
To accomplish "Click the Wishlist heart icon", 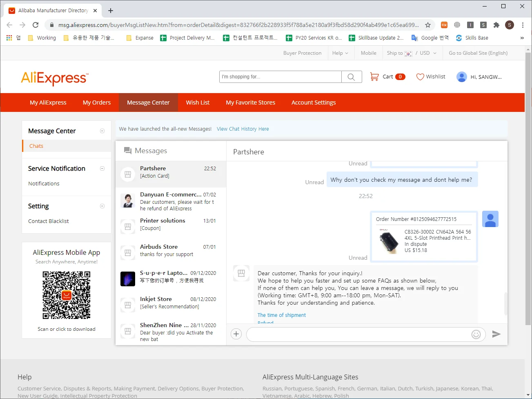I will click(420, 77).
